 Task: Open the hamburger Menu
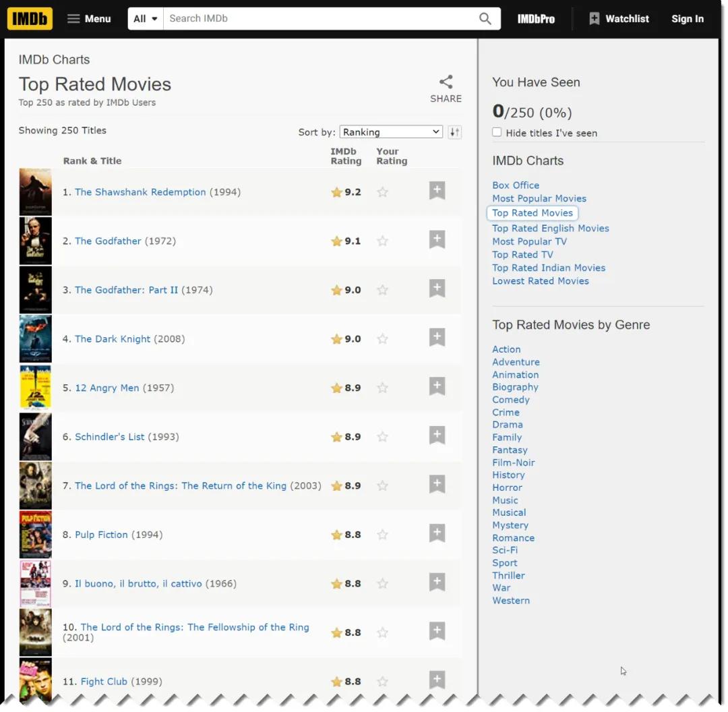click(89, 19)
